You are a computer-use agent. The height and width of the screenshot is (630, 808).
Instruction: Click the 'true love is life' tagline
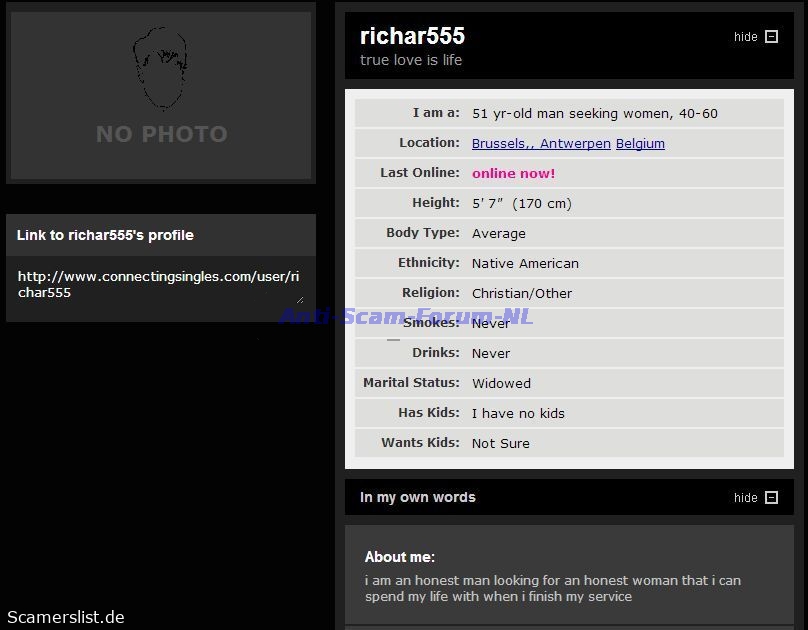coord(411,60)
